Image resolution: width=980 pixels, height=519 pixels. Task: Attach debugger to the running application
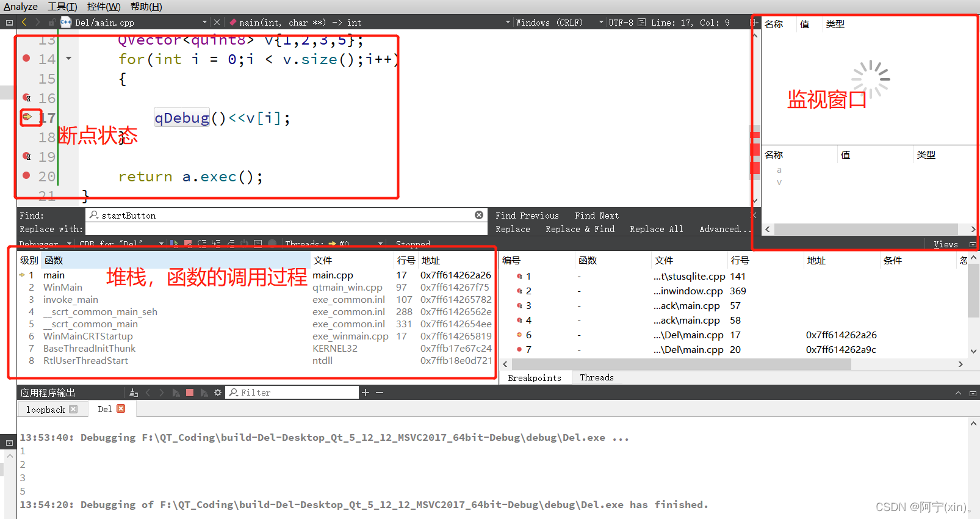pyautogui.click(x=204, y=393)
